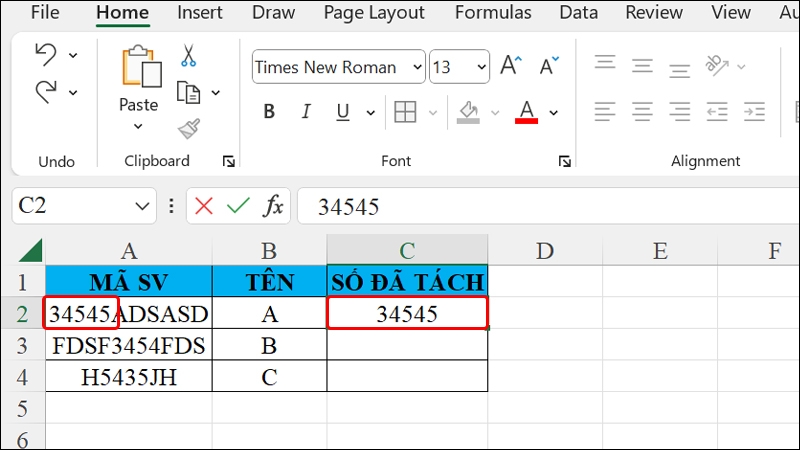Image resolution: width=800 pixels, height=450 pixels.
Task: Open the Name Box dropdown chevron
Action: [142, 207]
